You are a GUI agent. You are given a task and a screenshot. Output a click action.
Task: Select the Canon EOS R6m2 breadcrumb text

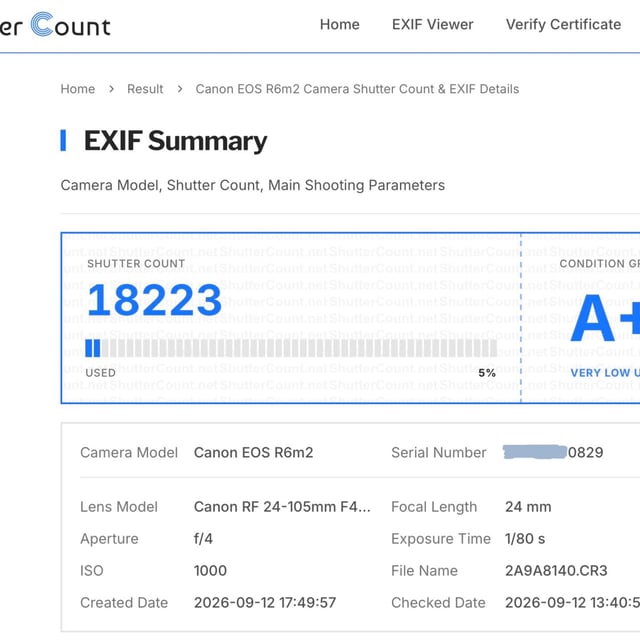[x=357, y=89]
